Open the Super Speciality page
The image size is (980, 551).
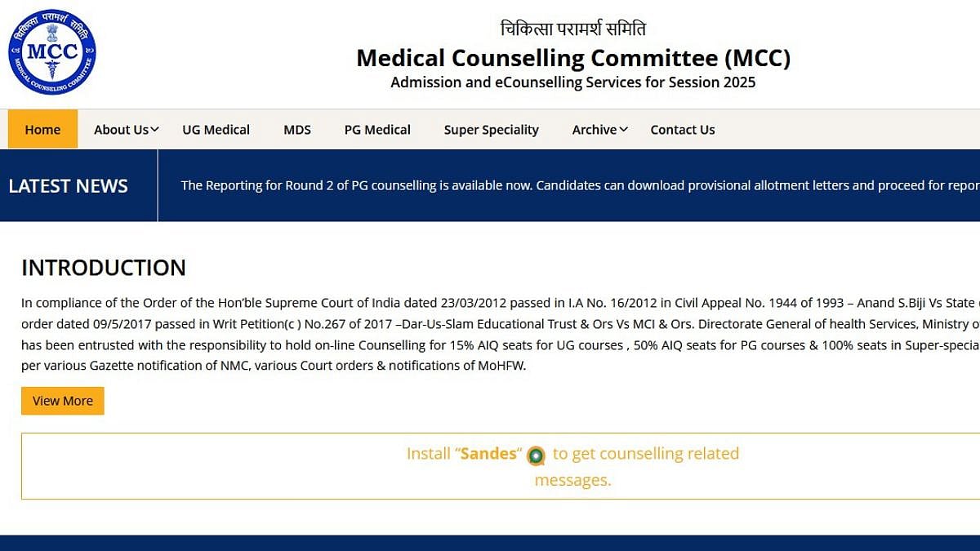click(491, 130)
